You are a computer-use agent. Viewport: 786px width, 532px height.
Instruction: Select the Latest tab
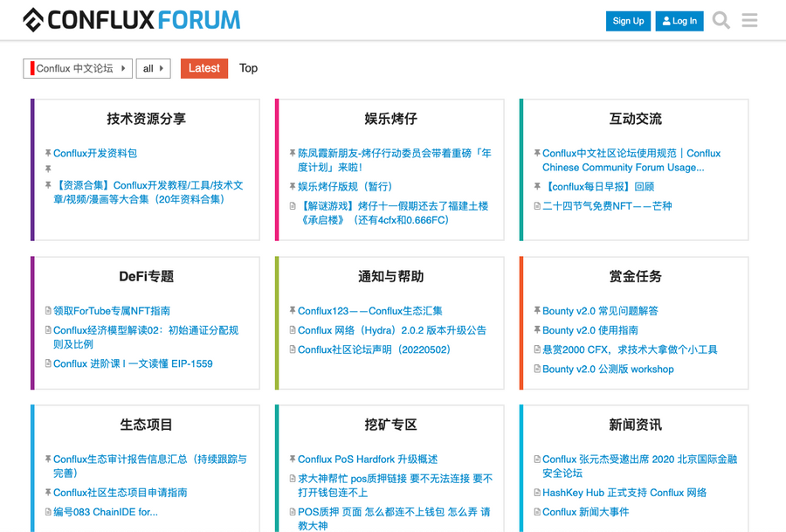(x=204, y=68)
